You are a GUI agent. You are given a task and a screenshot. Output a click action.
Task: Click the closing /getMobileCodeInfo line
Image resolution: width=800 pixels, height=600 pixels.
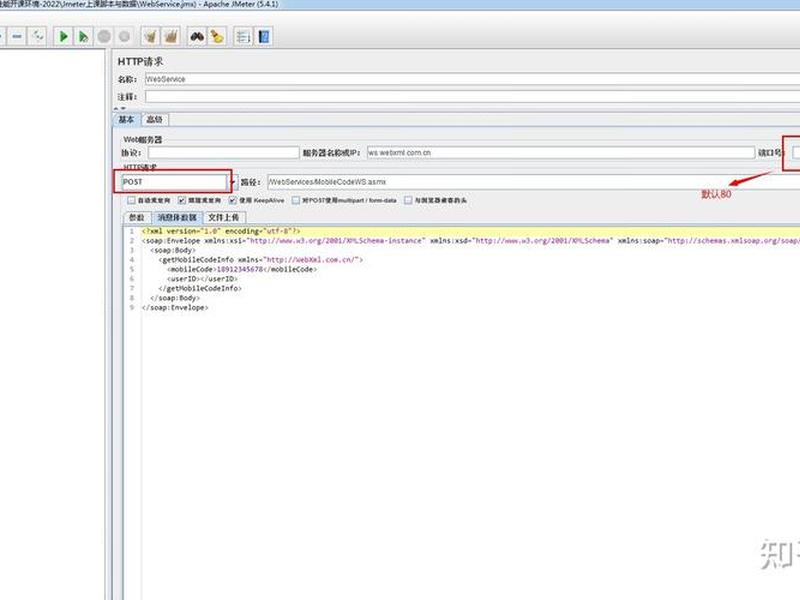200,288
